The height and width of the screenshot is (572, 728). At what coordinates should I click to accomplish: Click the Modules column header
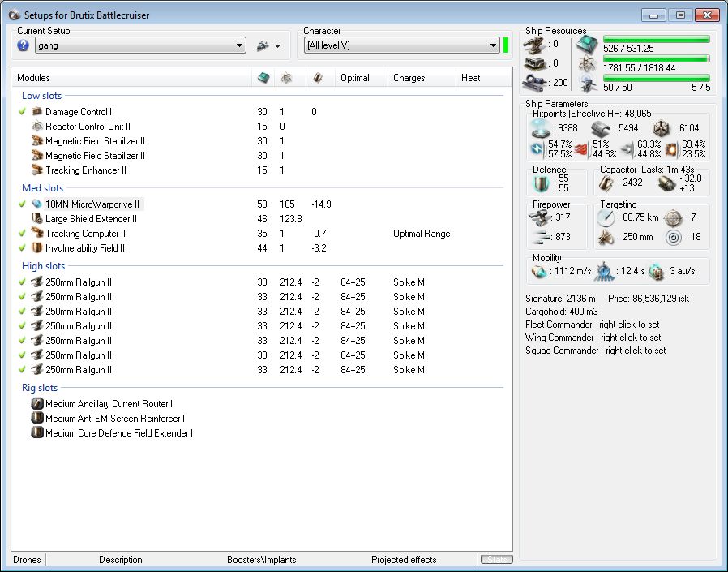point(33,78)
